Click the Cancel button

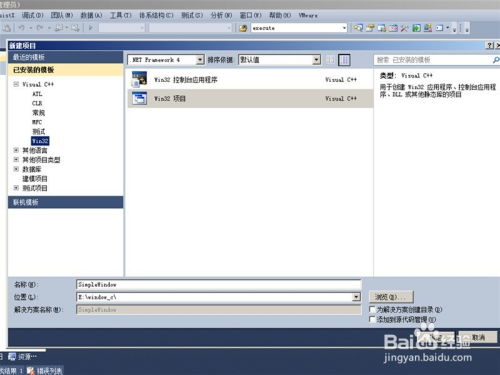pos(478,337)
